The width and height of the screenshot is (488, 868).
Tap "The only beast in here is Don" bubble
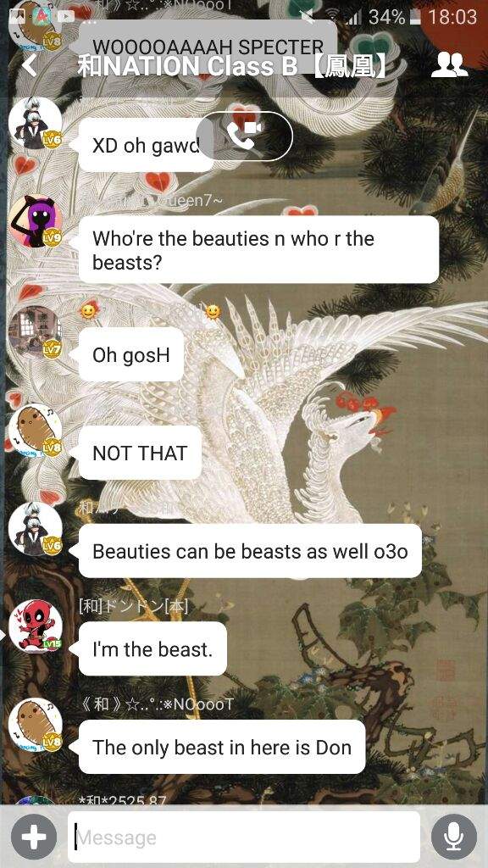(222, 748)
